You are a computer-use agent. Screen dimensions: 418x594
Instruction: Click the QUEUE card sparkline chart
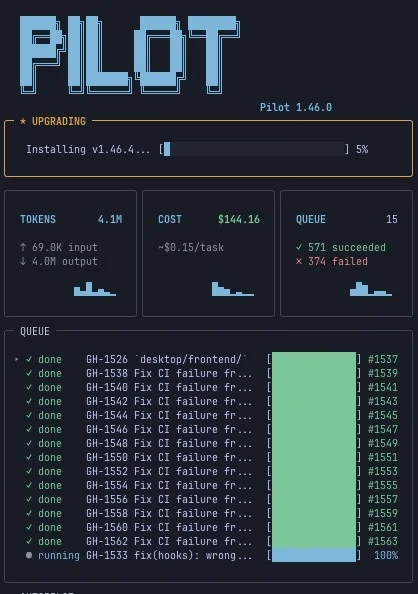point(371,289)
